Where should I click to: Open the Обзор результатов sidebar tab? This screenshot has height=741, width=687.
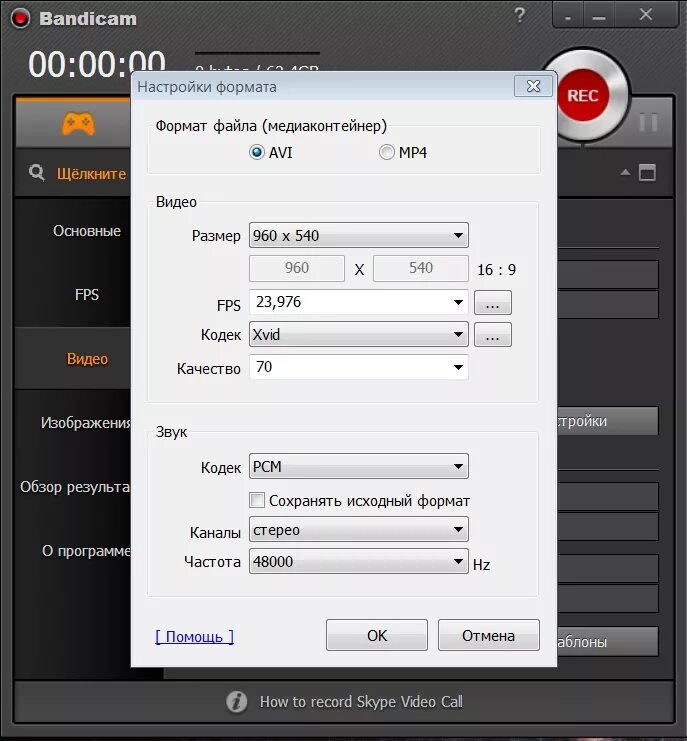(x=75, y=487)
